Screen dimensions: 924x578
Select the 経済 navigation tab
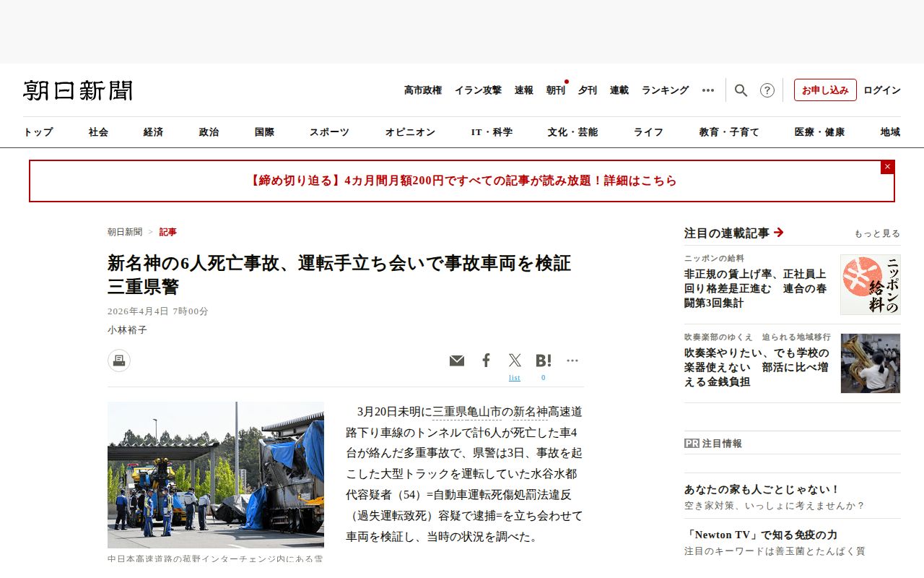click(154, 132)
